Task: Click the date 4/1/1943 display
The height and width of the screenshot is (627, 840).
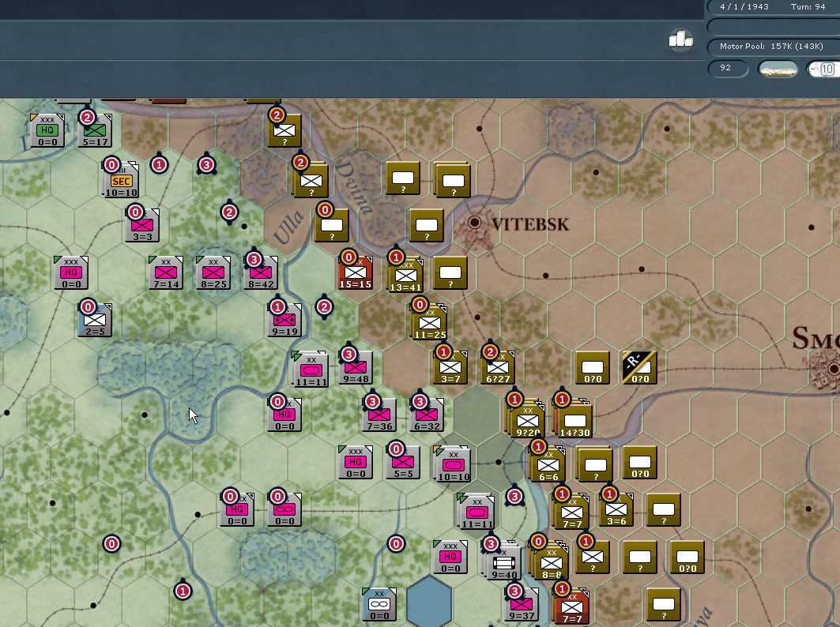Action: pyautogui.click(x=744, y=7)
